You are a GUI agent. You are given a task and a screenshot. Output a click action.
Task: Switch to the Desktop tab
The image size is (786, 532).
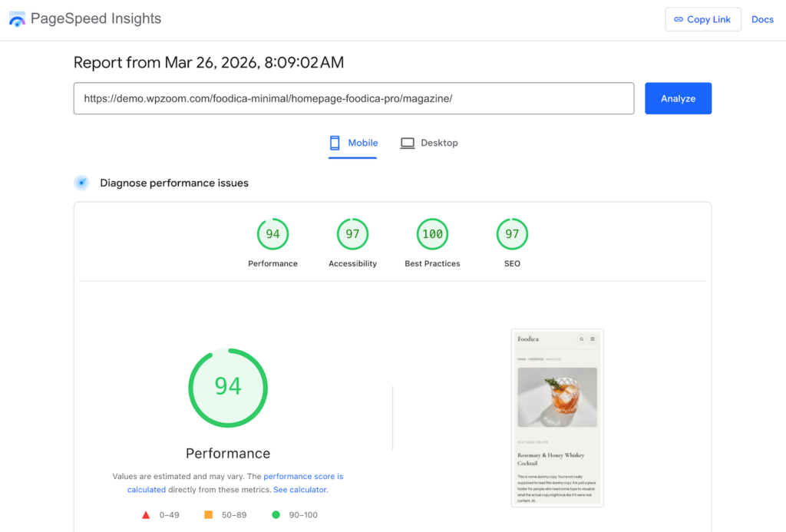429,143
